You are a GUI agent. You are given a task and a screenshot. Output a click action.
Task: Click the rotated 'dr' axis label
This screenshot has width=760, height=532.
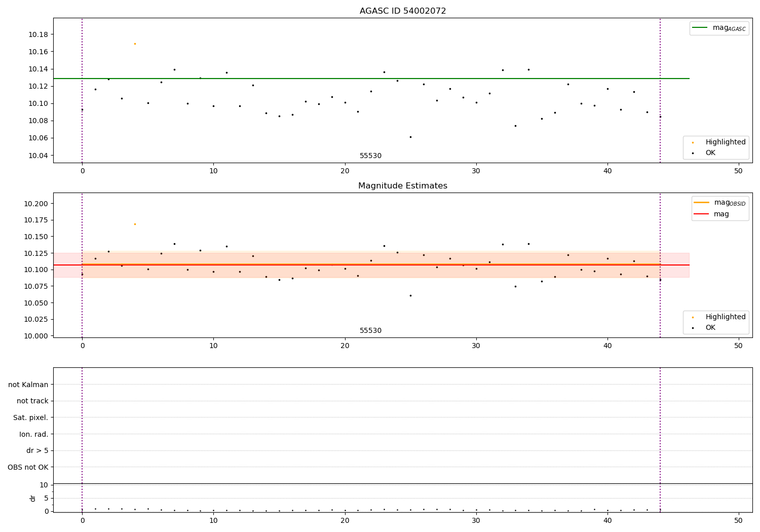coord(33,498)
